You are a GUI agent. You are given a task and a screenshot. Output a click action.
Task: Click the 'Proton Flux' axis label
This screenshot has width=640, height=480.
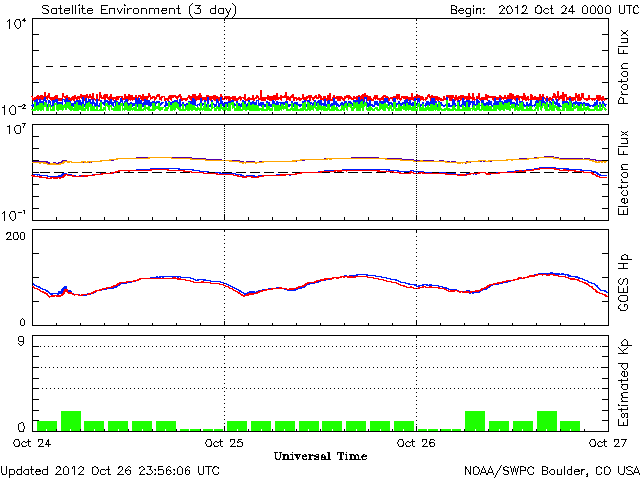tap(623, 67)
